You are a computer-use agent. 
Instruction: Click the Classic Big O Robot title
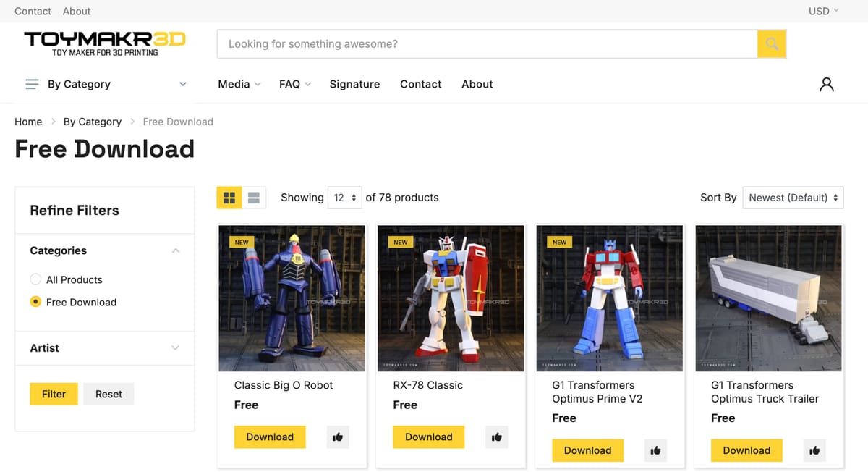[284, 385]
